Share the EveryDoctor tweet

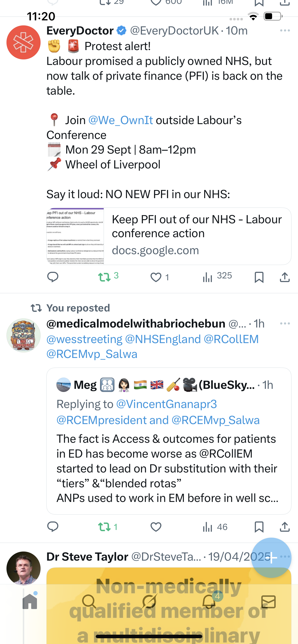285,277
